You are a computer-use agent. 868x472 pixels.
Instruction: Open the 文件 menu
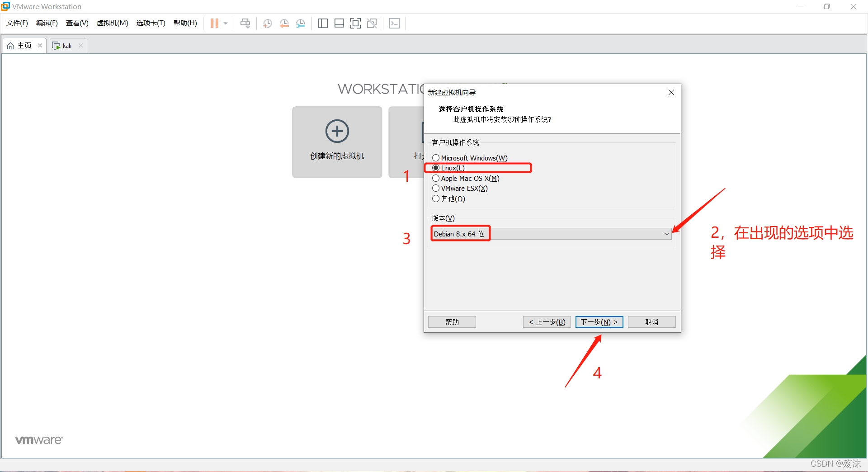point(17,23)
